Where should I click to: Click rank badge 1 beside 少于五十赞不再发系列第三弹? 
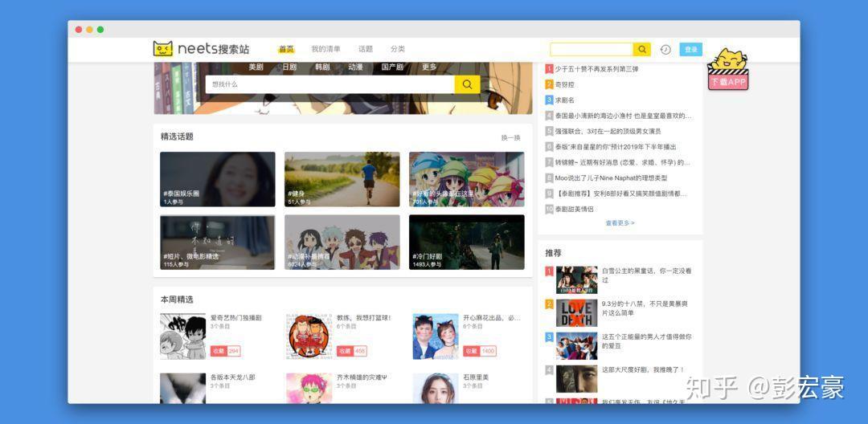pyautogui.click(x=549, y=69)
